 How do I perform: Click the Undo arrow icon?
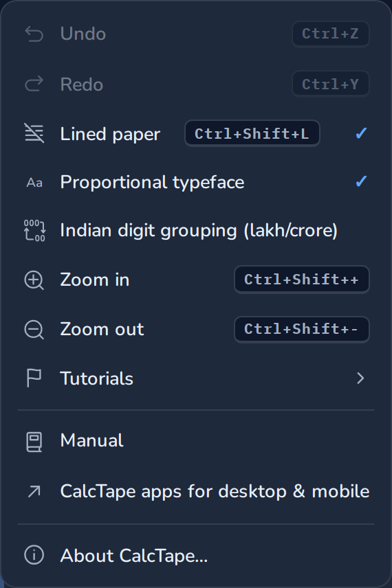tap(34, 34)
